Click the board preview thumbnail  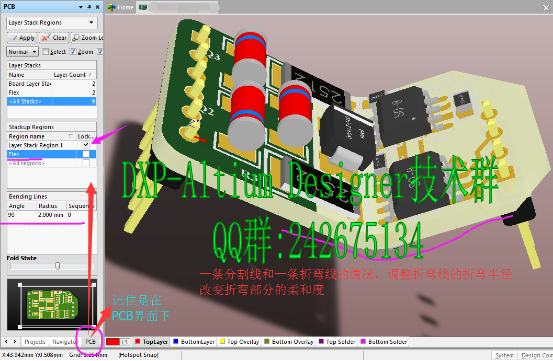(52, 305)
